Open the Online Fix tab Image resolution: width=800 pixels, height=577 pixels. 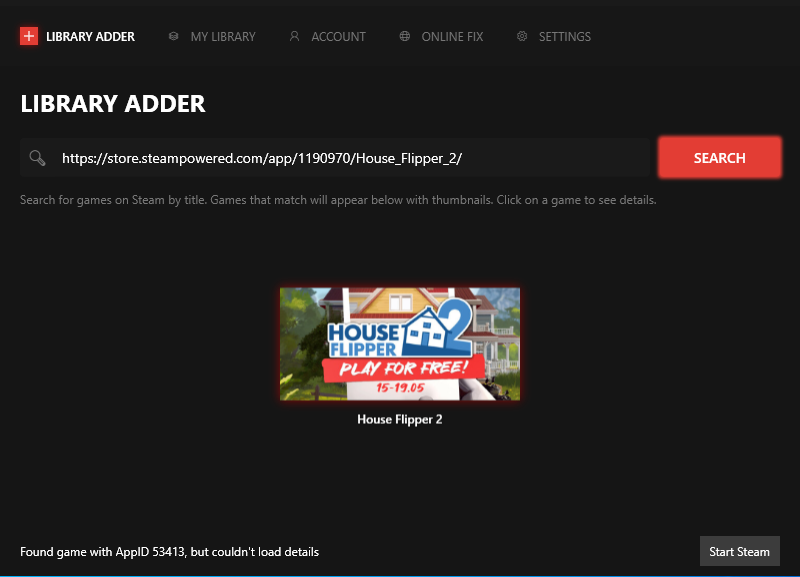coord(452,37)
